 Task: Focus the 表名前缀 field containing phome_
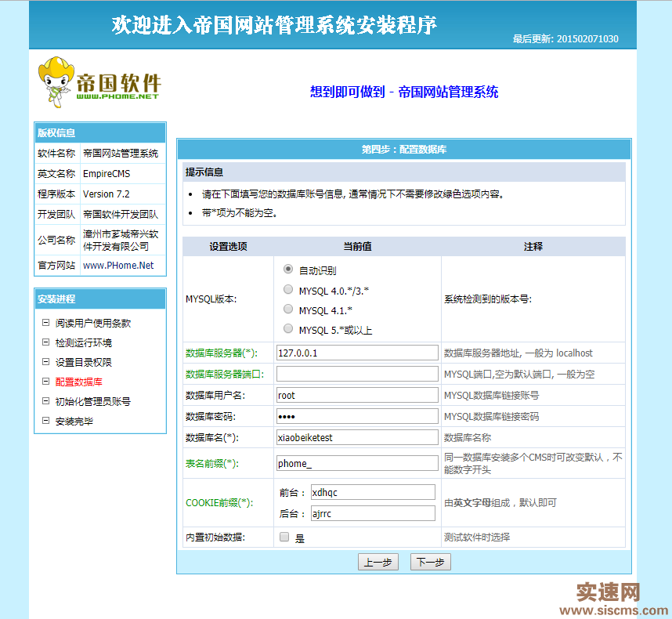point(357,463)
